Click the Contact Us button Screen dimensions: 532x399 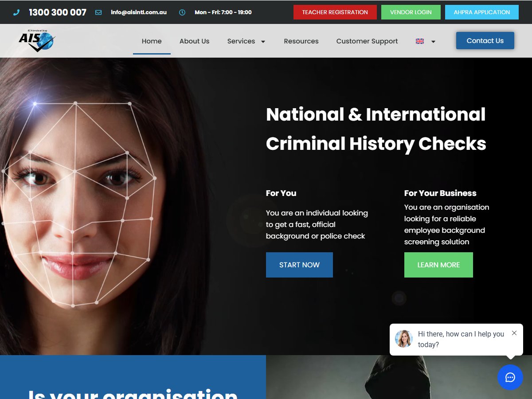[x=485, y=41]
